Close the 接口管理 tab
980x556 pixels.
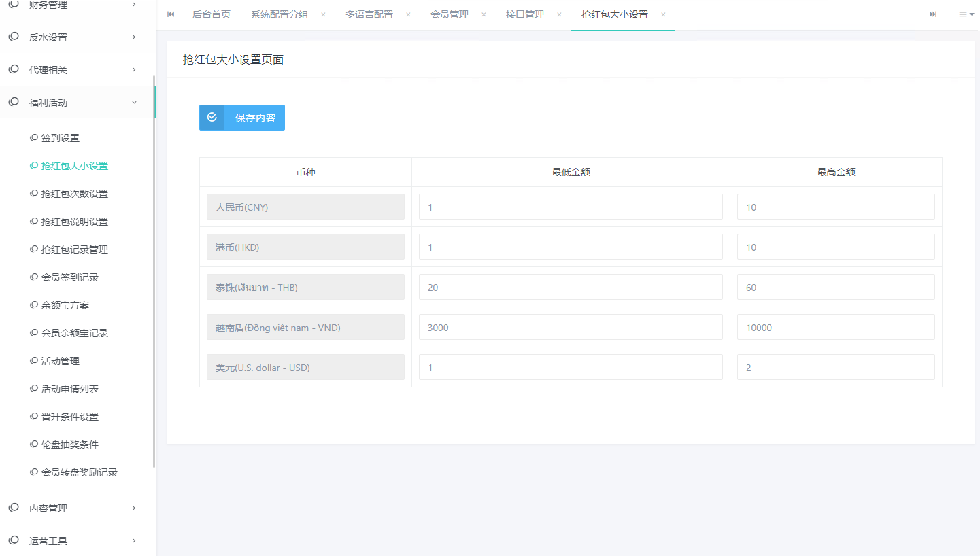coord(559,14)
